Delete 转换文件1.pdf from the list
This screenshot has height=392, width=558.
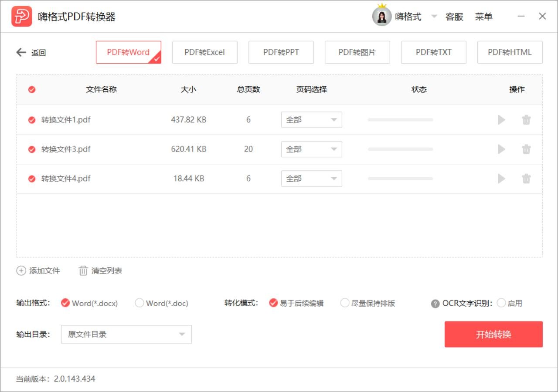[526, 120]
